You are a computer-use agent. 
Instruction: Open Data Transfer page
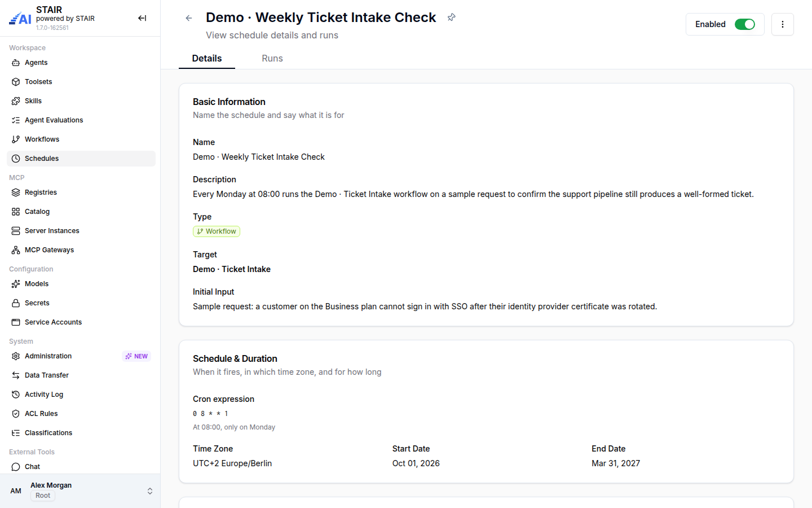[81, 375]
